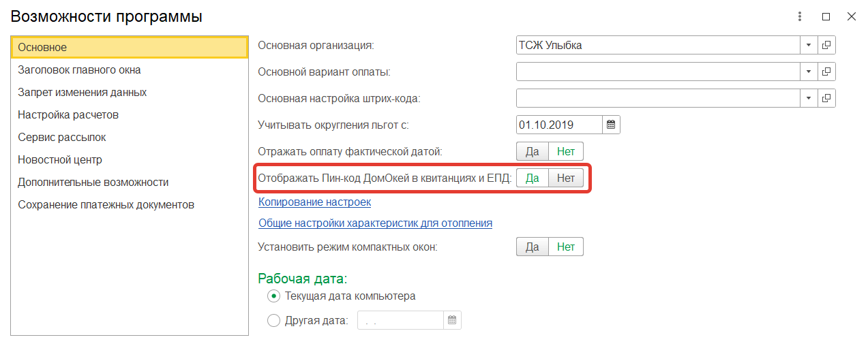This screenshot has height=346, width=868.
Task: Follow the Копирование настроек link
Action: 314,202
